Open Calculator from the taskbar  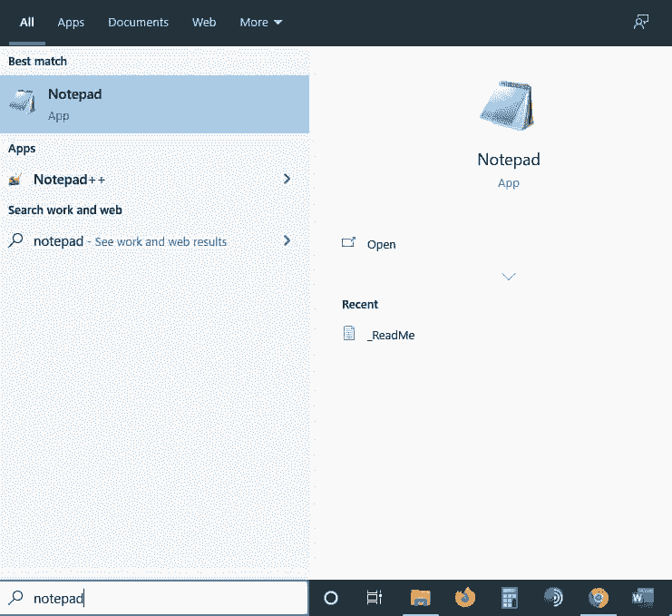pyautogui.click(x=510, y=598)
